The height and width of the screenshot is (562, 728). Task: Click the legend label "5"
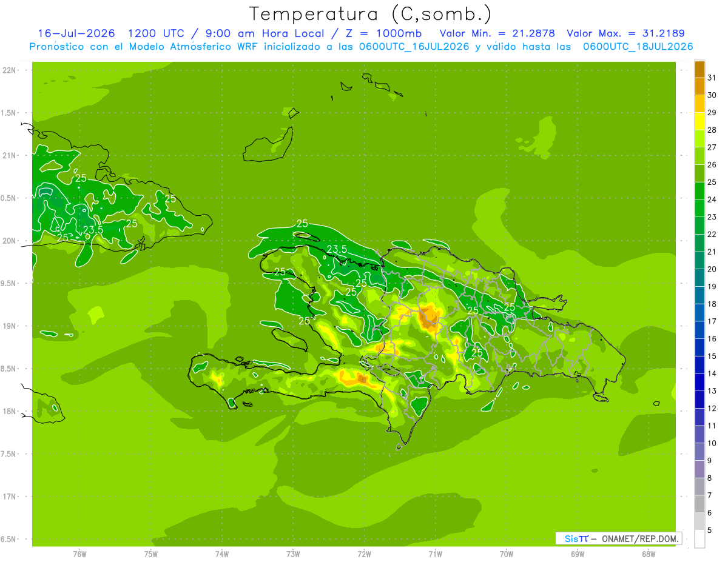pos(710,530)
